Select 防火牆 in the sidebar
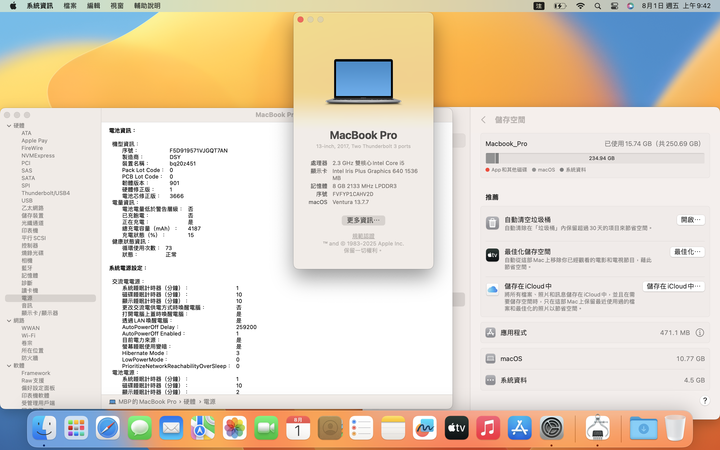This screenshot has width=720, height=450. click(29, 358)
